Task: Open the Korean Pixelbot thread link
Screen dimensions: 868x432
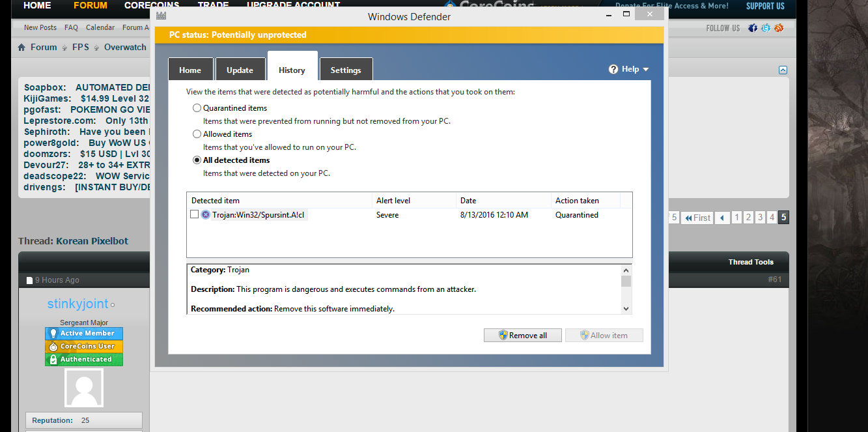Action: click(x=92, y=241)
